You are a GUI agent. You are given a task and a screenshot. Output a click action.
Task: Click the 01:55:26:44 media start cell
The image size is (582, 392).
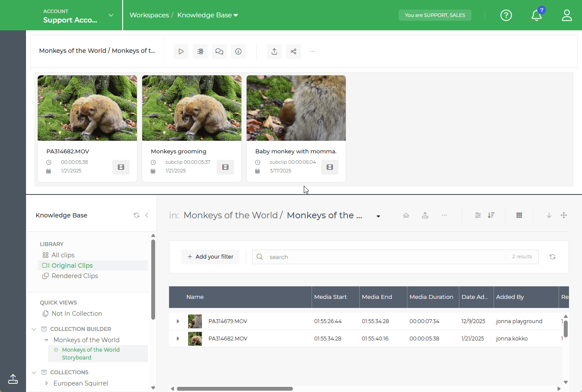click(328, 321)
